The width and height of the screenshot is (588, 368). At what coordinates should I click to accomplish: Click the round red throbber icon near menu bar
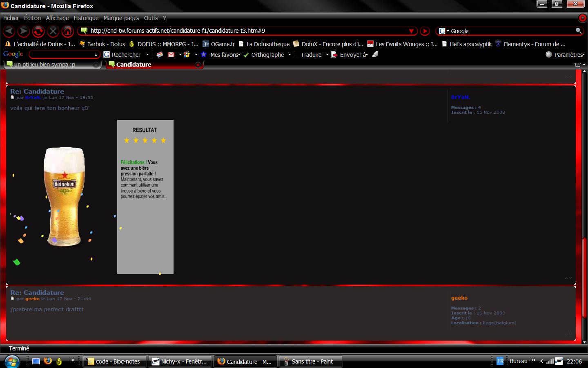(x=583, y=18)
